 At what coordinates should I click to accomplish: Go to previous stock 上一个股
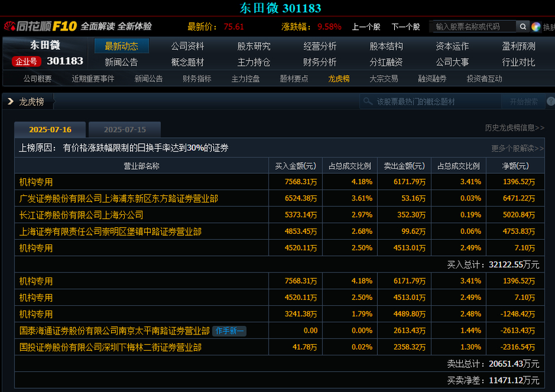pos(366,27)
